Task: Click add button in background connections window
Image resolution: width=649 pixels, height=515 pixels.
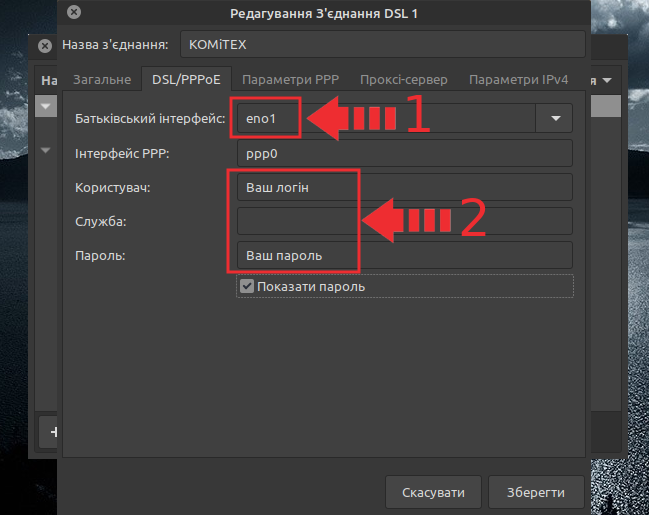Action: click(x=48, y=432)
